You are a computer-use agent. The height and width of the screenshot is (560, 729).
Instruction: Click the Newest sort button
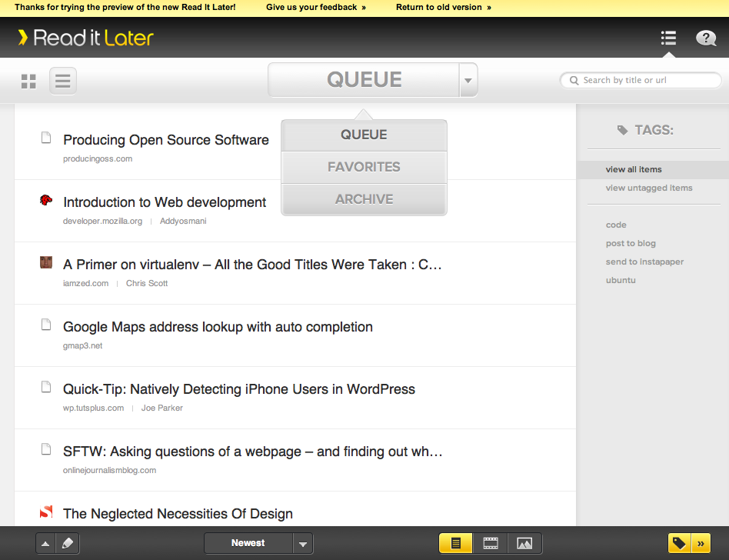[248, 543]
